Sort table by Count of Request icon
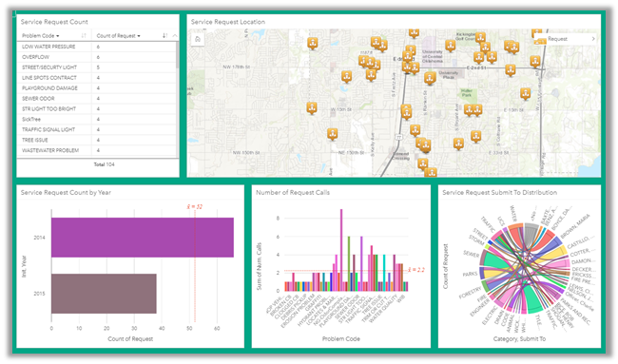The height and width of the screenshot is (364, 618). (164, 36)
